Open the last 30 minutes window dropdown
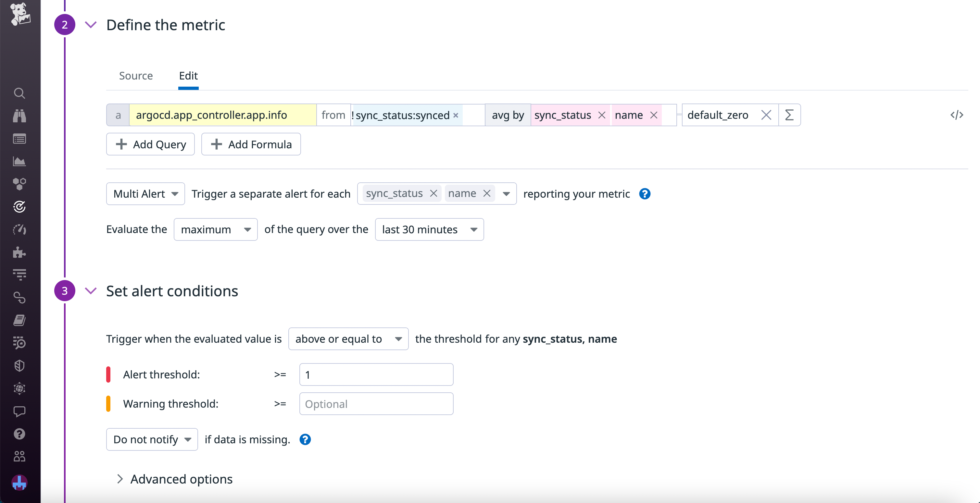 pos(429,230)
